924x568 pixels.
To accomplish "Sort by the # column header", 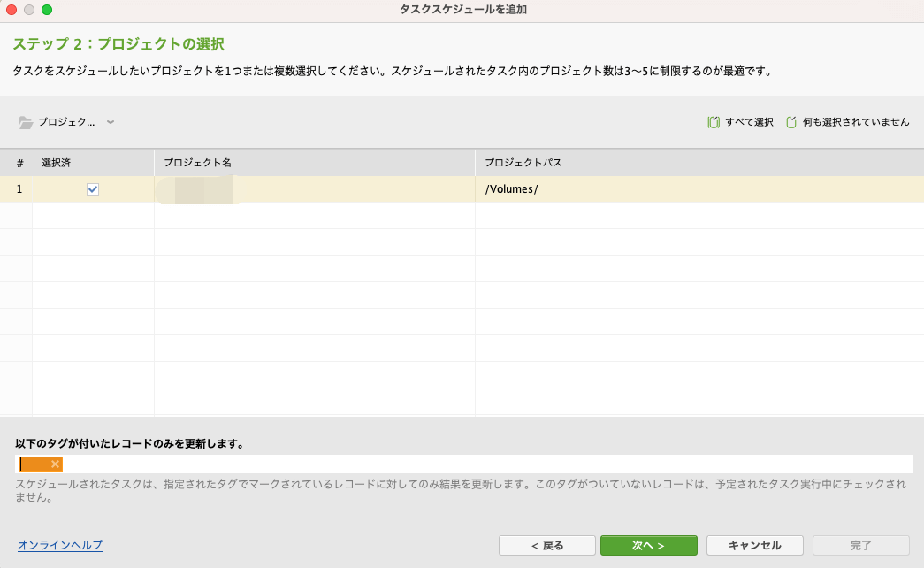I will (20, 163).
